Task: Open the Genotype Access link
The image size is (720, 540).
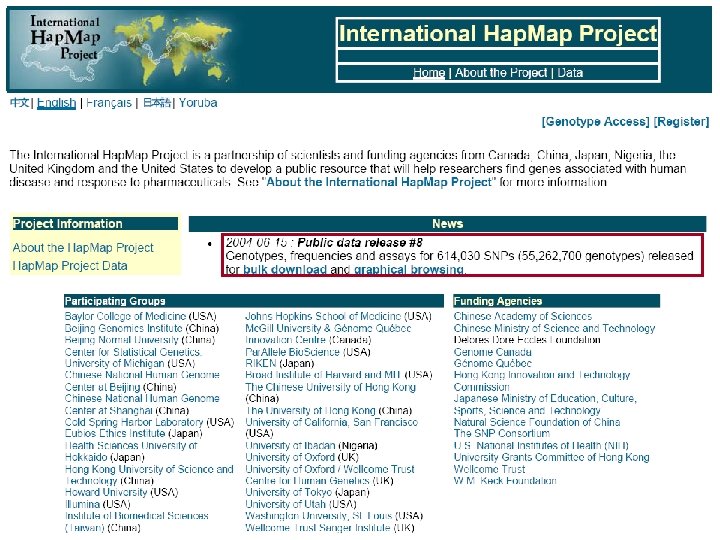Action: (596, 122)
